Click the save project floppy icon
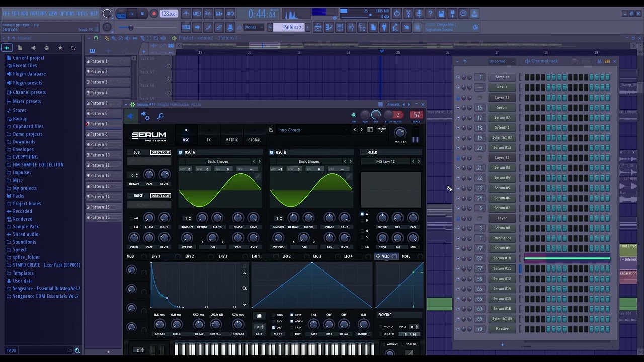The height and width of the screenshot is (362, 644). 441,14
